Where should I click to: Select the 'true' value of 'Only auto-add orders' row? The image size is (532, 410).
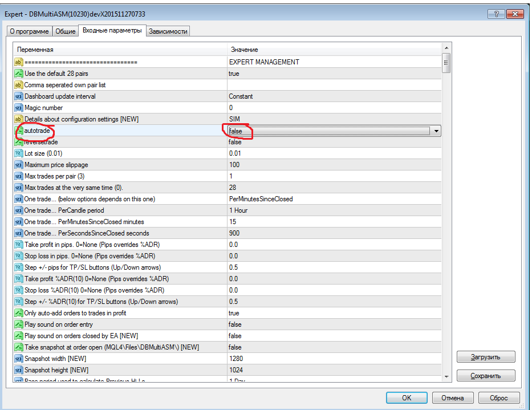234,313
